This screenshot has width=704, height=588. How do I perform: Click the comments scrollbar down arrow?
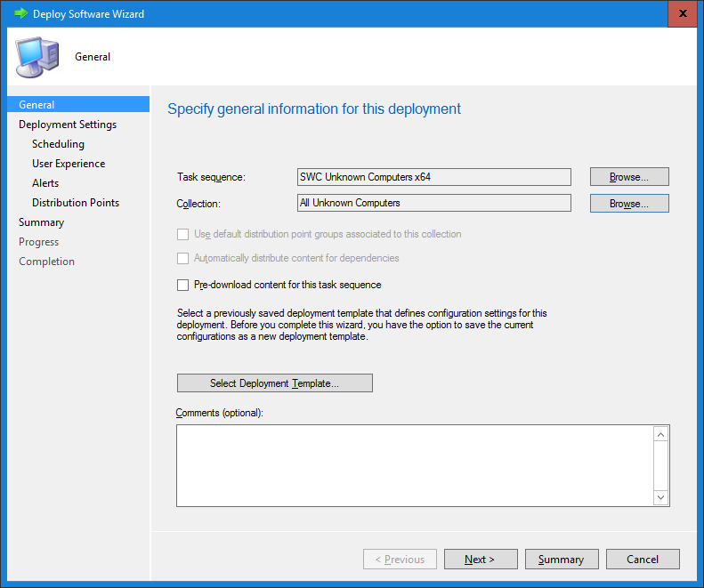click(660, 497)
